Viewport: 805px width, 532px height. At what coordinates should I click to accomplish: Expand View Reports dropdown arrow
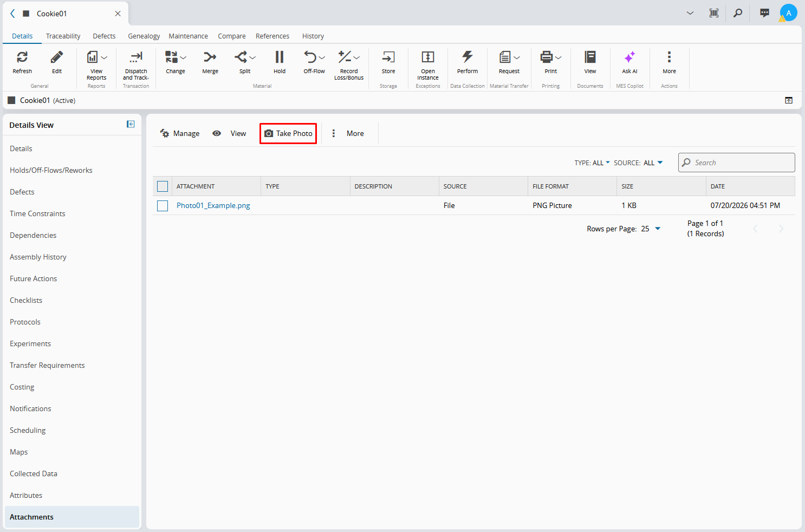104,57
